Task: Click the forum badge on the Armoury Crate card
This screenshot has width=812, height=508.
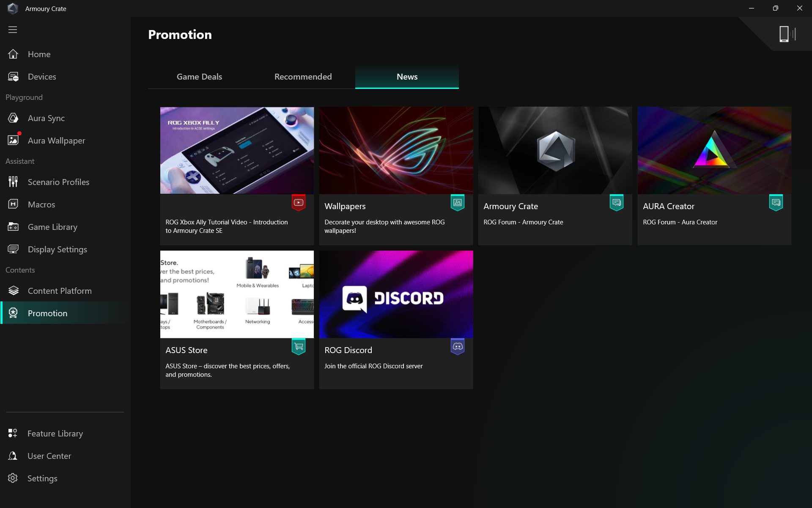Action: tap(617, 203)
